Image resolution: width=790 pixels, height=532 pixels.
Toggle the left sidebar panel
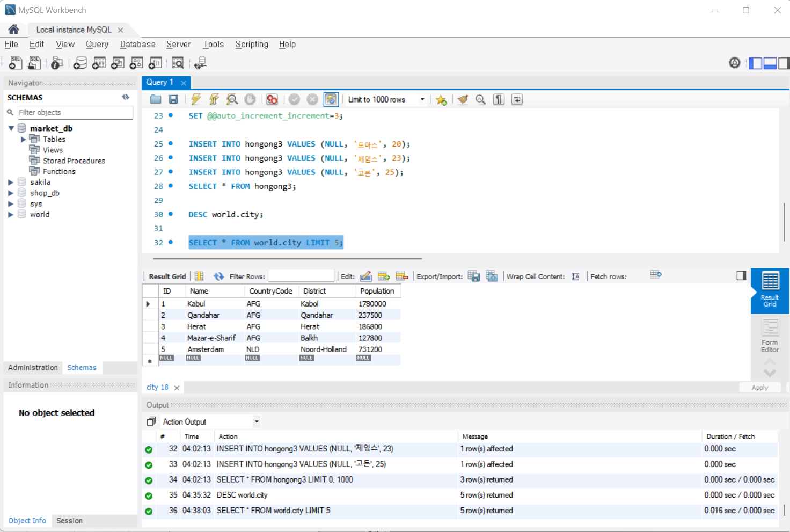coord(756,63)
